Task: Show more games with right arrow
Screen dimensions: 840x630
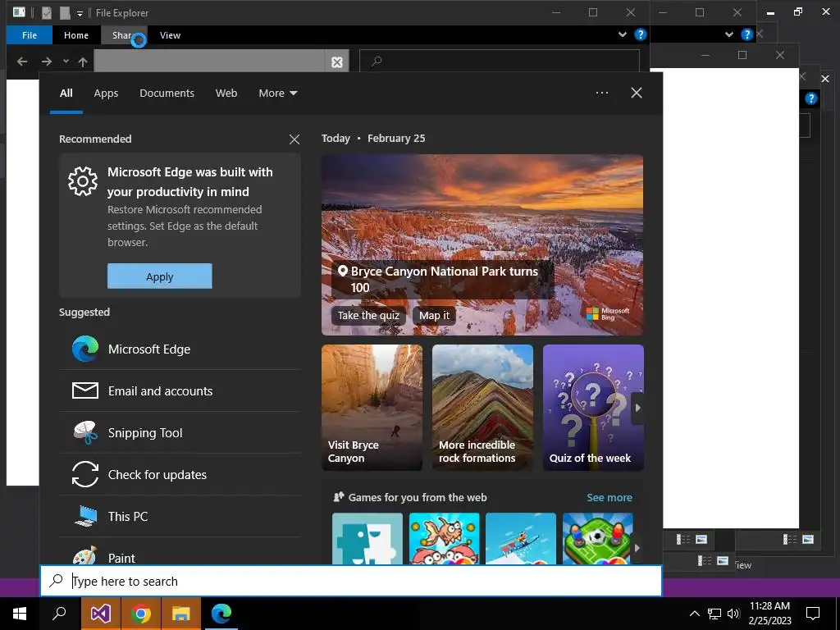Action: [x=637, y=548]
